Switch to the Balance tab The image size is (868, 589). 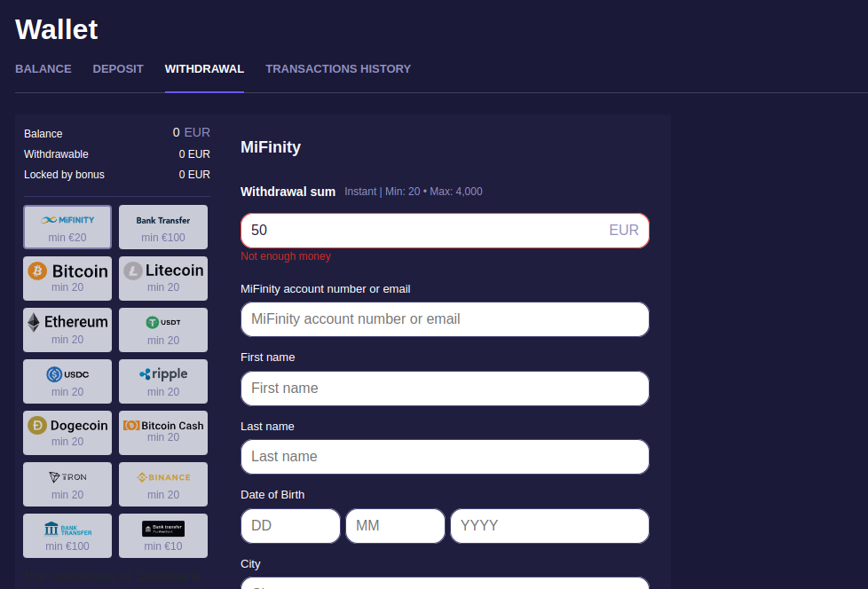(x=43, y=69)
